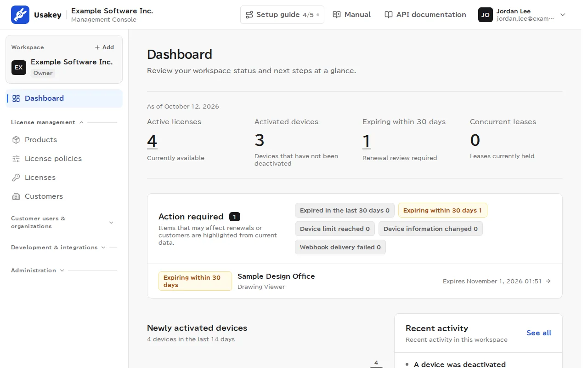Open API documentation link

pos(425,15)
